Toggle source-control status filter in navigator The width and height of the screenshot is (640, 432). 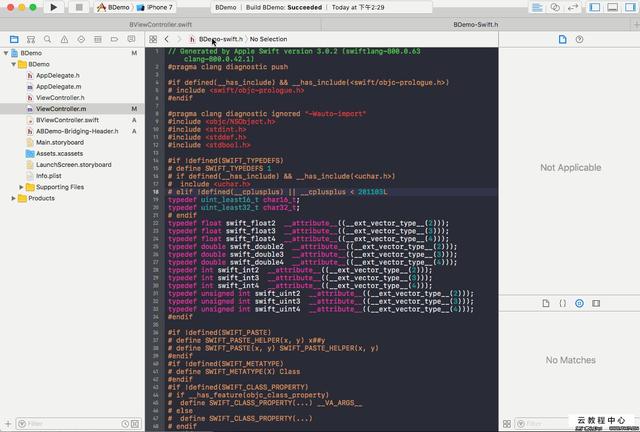(x=135, y=424)
